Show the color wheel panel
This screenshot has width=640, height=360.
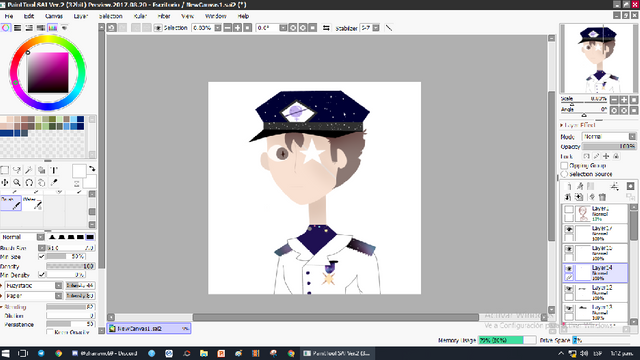(x=6, y=28)
